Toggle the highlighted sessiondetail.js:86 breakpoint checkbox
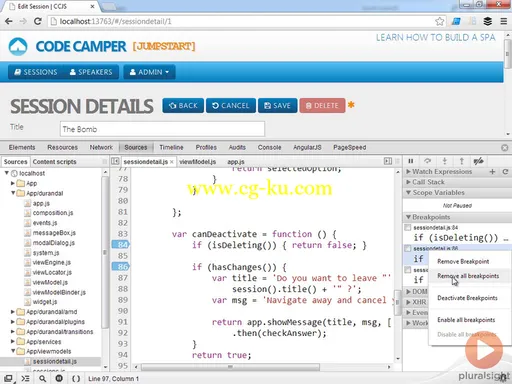 click(407, 248)
